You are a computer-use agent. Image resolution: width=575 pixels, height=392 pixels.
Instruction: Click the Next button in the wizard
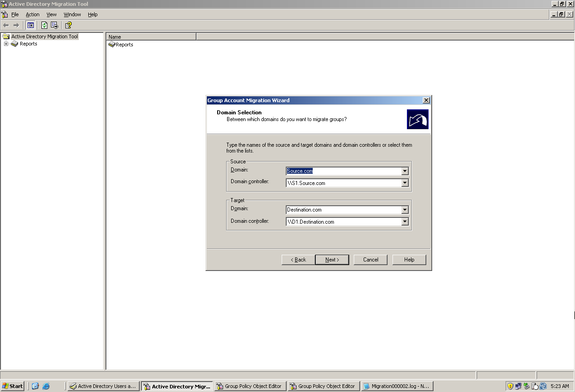tap(332, 260)
